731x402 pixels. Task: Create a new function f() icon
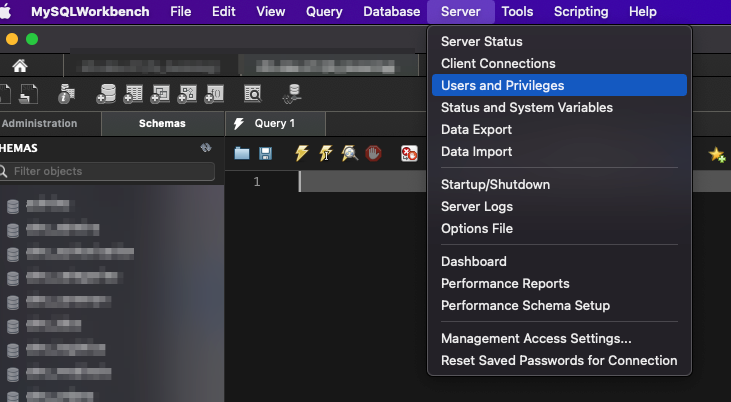[x=214, y=94]
